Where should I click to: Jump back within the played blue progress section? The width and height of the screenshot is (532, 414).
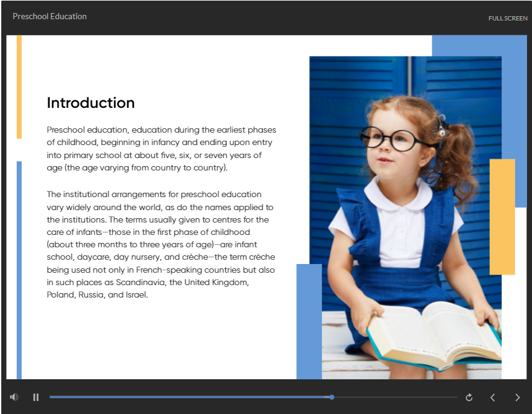click(x=186, y=397)
